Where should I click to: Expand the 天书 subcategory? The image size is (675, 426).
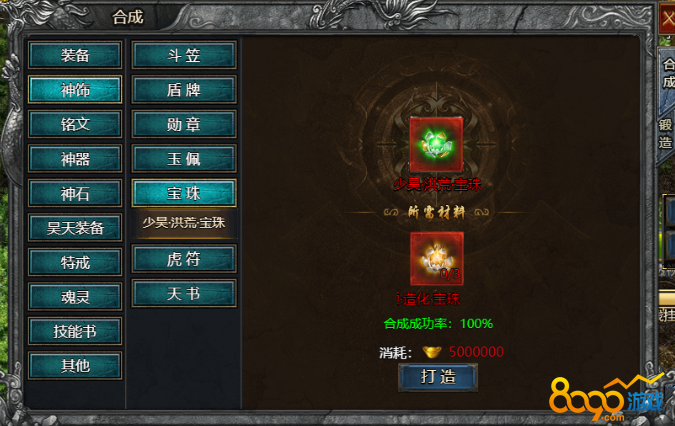click(x=184, y=293)
